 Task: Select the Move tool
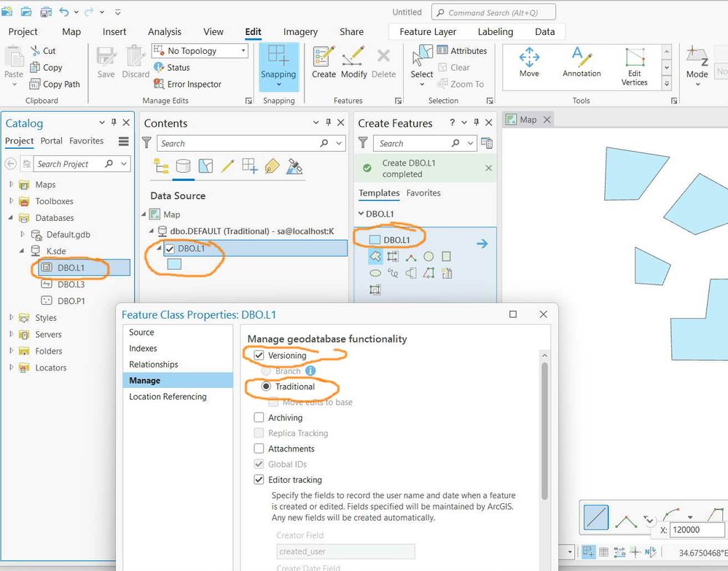(529, 62)
